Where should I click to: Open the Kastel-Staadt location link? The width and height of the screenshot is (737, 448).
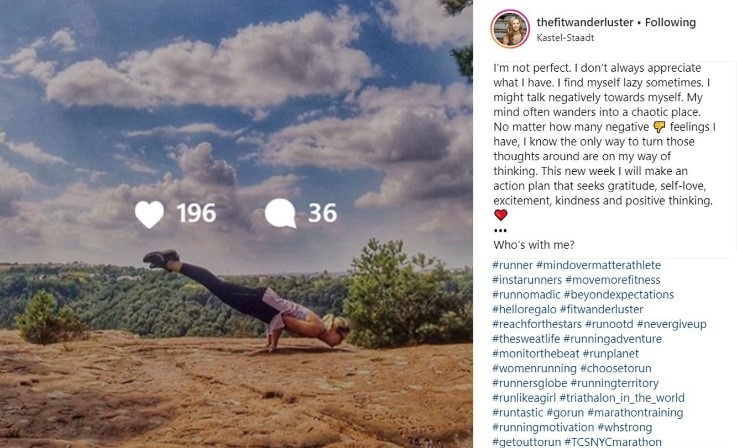(565, 38)
